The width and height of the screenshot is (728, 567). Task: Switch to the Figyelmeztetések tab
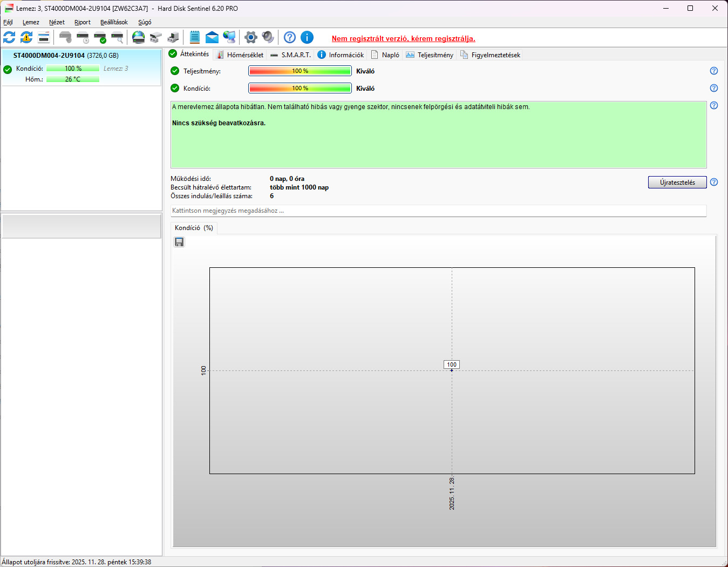[490, 55]
